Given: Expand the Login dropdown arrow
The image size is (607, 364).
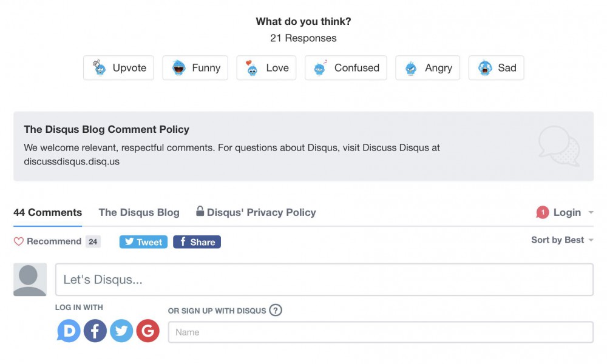Looking at the screenshot, I should 591,212.
